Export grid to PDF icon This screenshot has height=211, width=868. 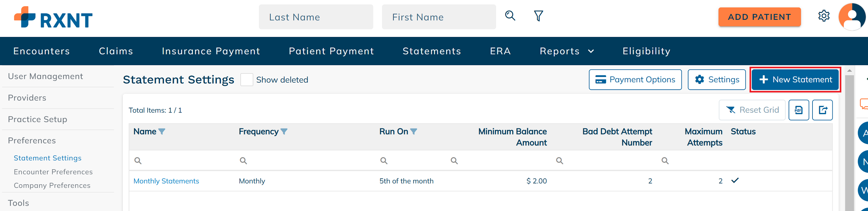[x=799, y=110]
